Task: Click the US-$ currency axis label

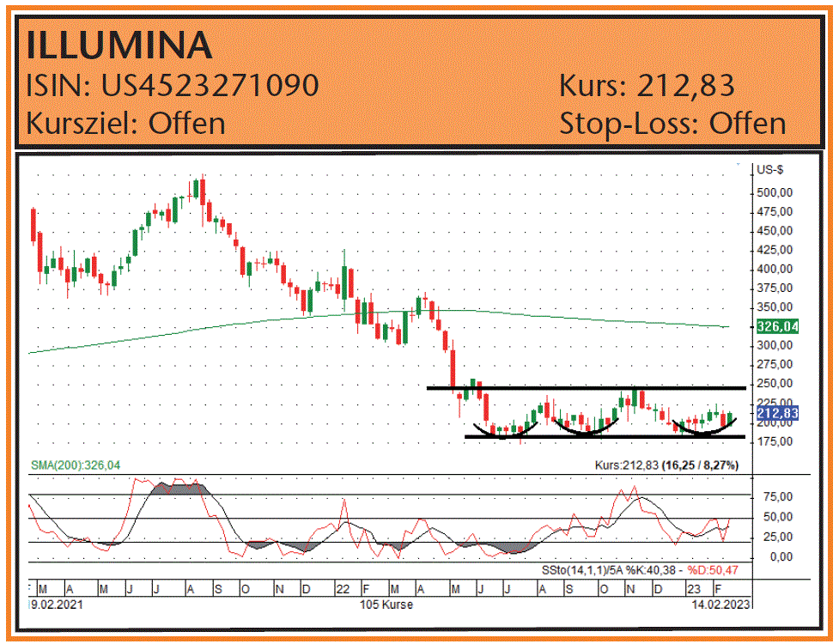Action: coord(770,170)
